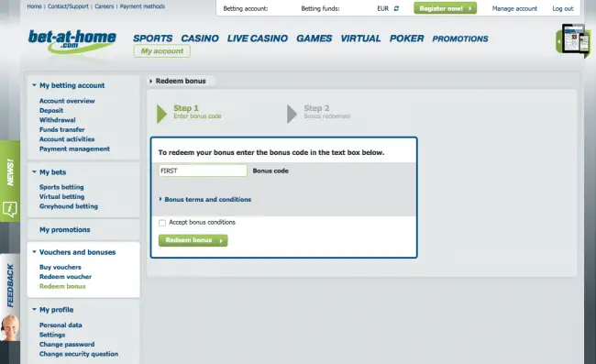Click the EUR refresh funds icon
The height and width of the screenshot is (364, 596).
click(x=396, y=8)
